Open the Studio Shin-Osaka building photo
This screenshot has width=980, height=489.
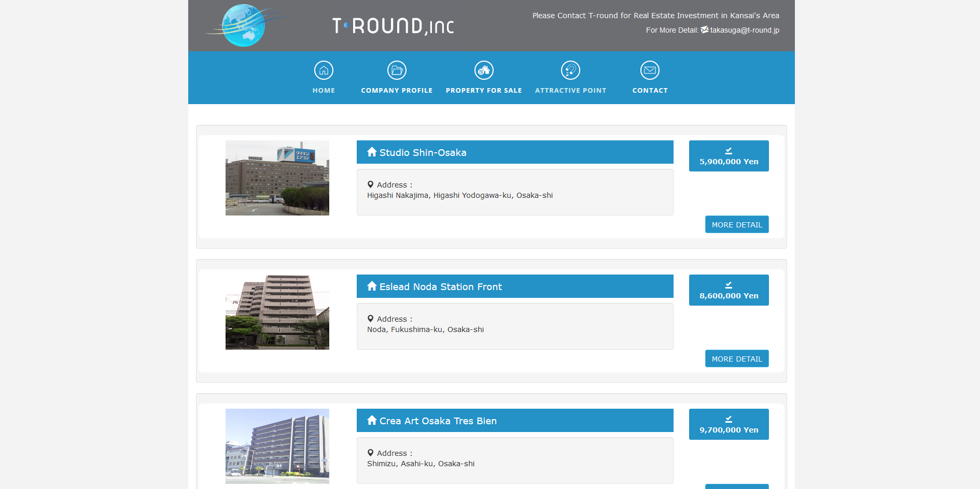[277, 178]
